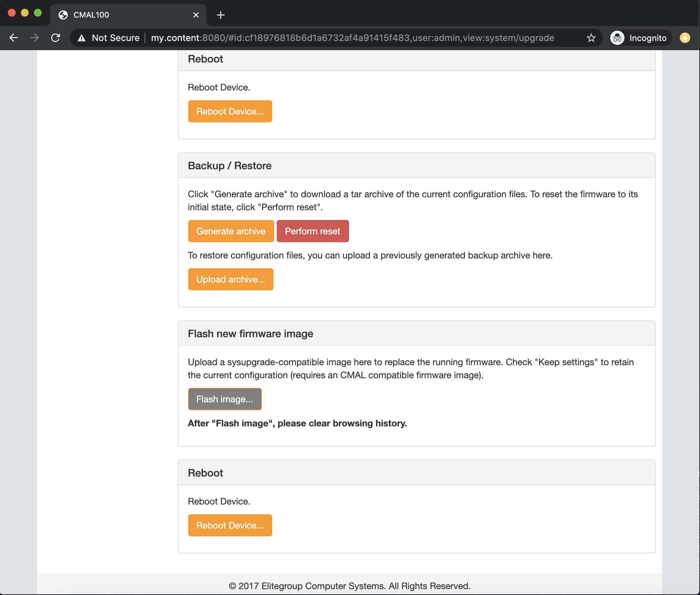
Task: Click the Backup / Restore panel heading
Action: tap(230, 166)
